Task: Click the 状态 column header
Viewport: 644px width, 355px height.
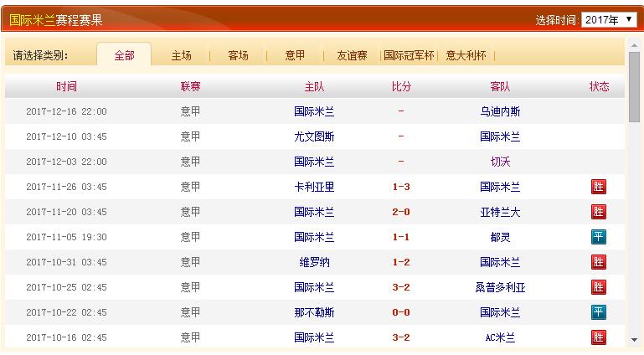Action: 599,86
